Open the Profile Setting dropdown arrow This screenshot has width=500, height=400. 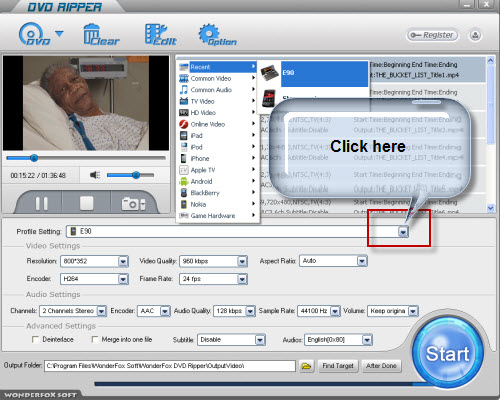[x=403, y=231]
